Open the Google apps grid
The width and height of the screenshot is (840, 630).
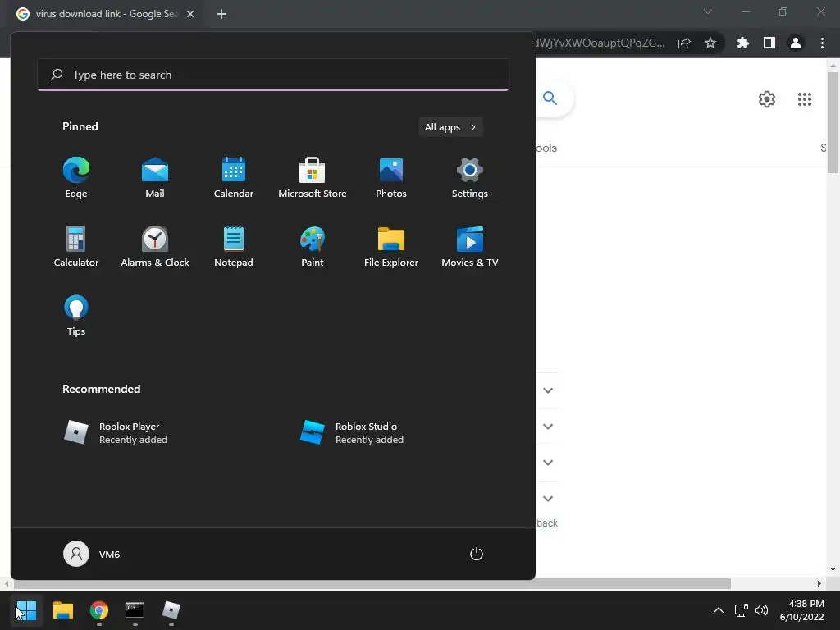point(805,99)
